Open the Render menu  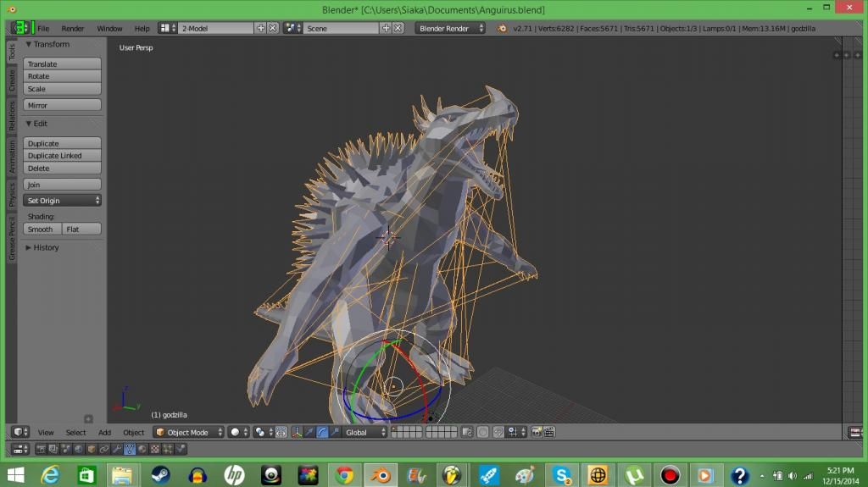click(72, 28)
